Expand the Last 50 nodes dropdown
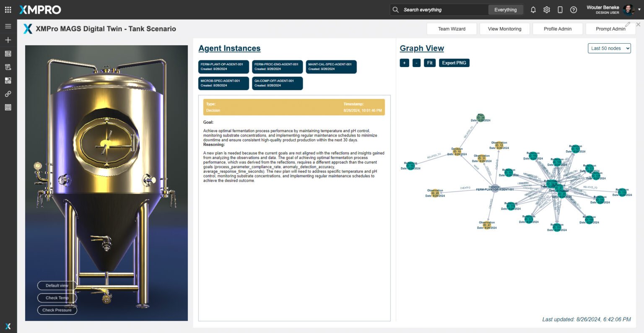This screenshot has width=644, height=333. [x=609, y=48]
